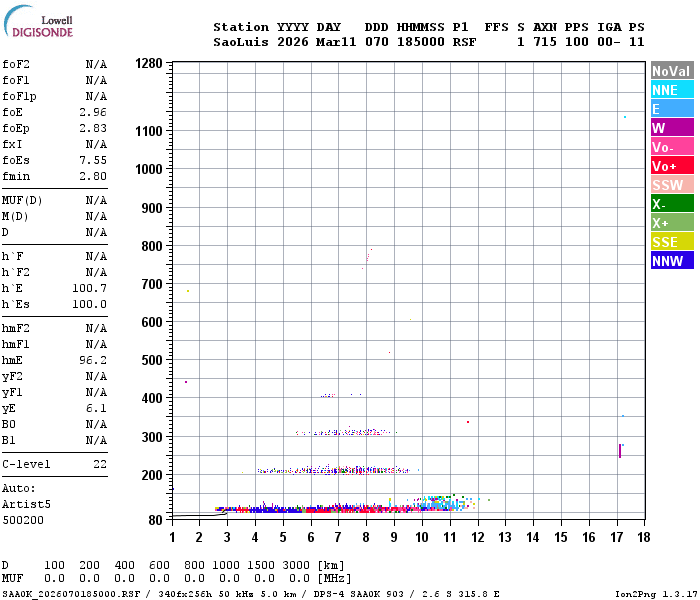700x600 pixels.
Task: Click the 10 MHz frequency axis label
Action: pyautogui.click(x=422, y=537)
